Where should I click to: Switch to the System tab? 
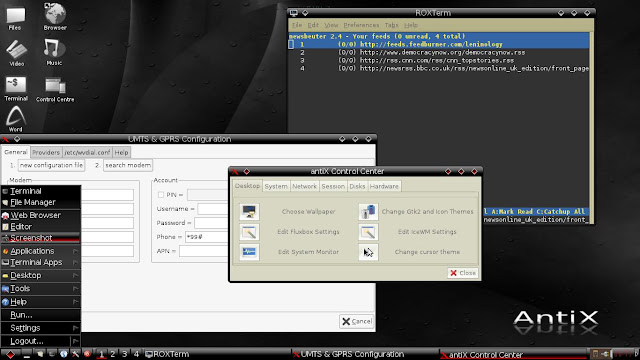276,186
